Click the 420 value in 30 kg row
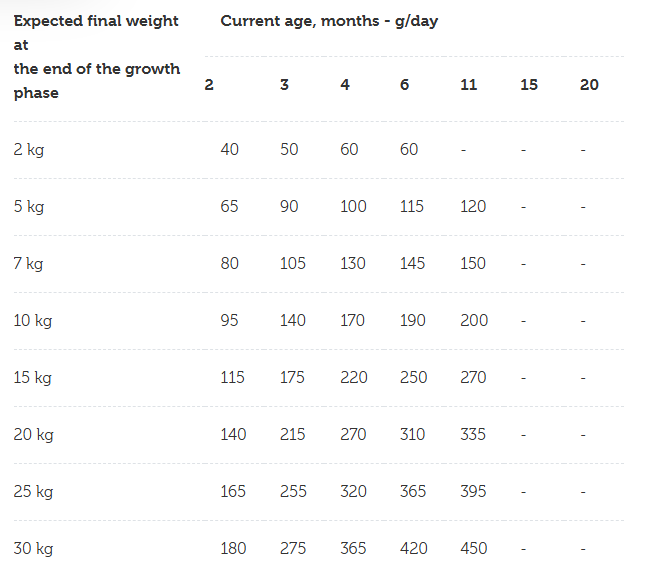The image size is (648, 570). pos(414,549)
